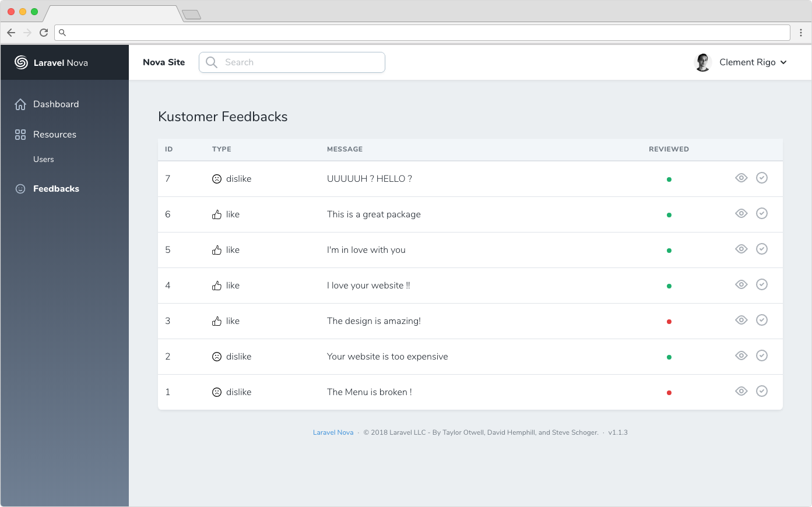Select Feedbacks in the sidebar
This screenshot has width=812, height=507.
pos(56,189)
